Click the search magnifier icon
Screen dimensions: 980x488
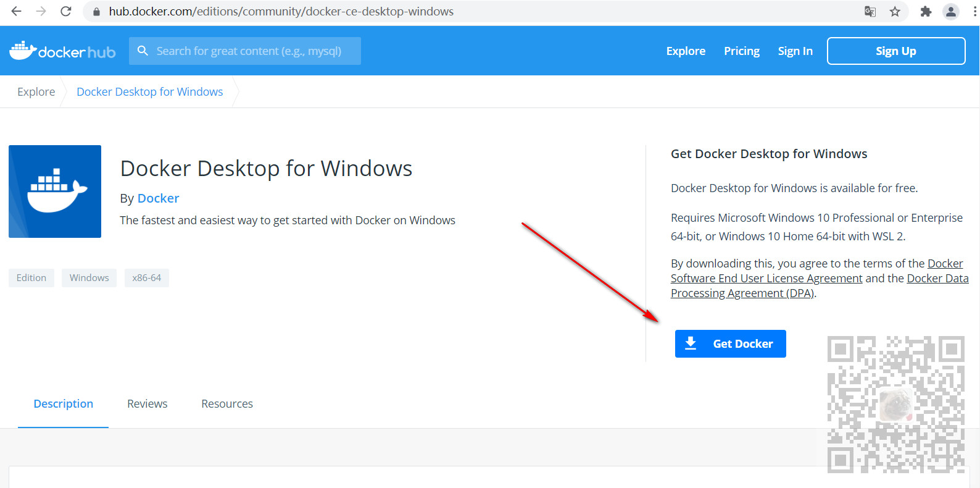coord(143,51)
